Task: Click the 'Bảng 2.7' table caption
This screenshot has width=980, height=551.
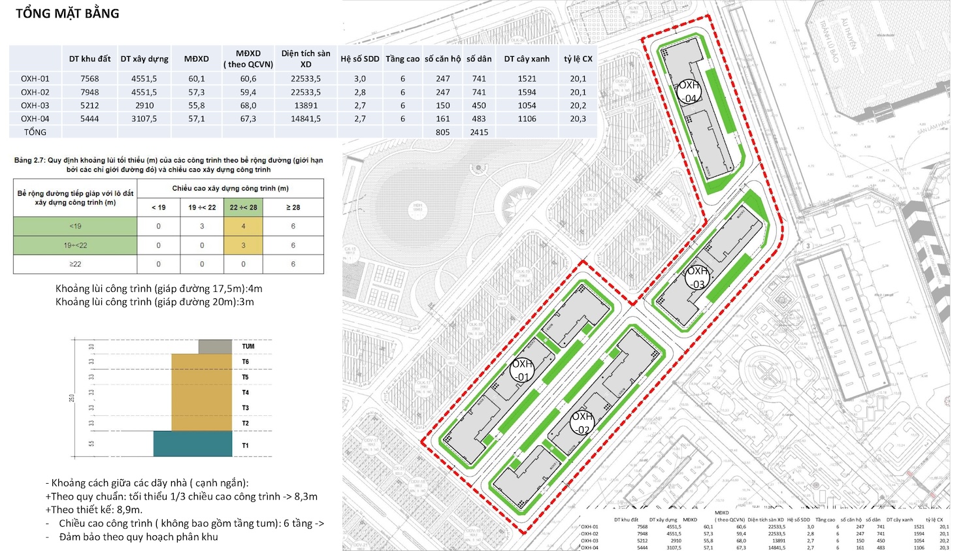Action: pyautogui.click(x=169, y=165)
